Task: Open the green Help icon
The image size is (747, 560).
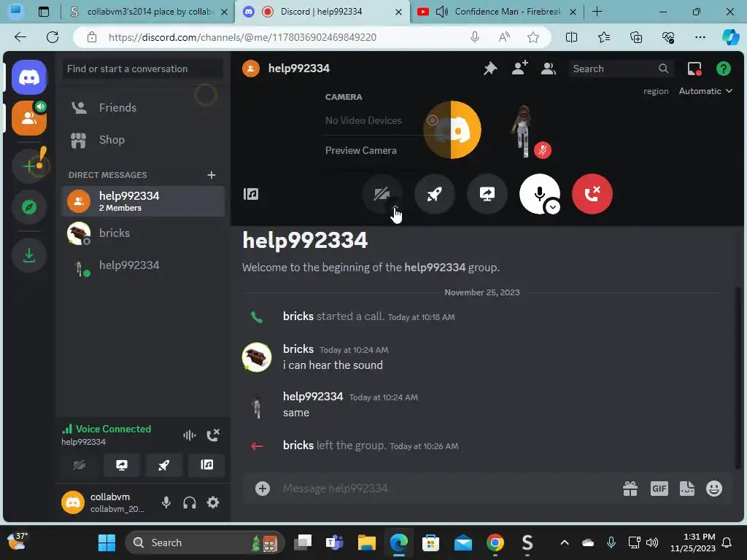Action: click(724, 69)
